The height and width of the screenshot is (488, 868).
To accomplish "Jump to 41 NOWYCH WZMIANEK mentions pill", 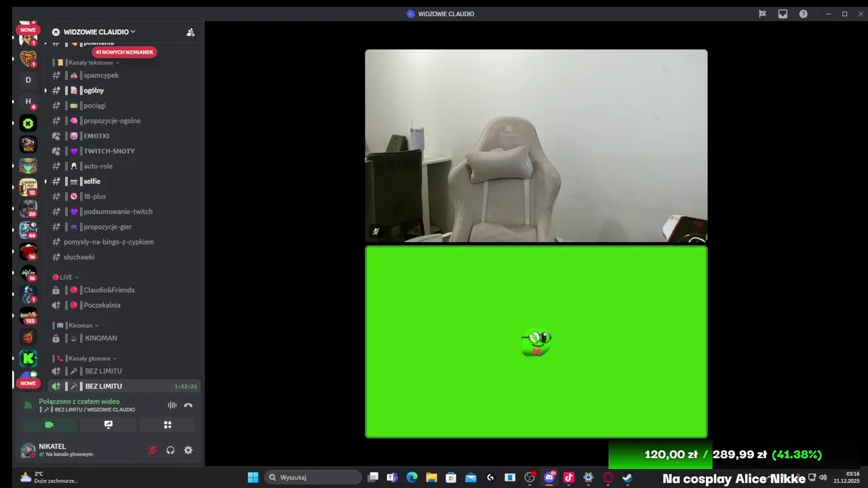I will click(x=124, y=52).
